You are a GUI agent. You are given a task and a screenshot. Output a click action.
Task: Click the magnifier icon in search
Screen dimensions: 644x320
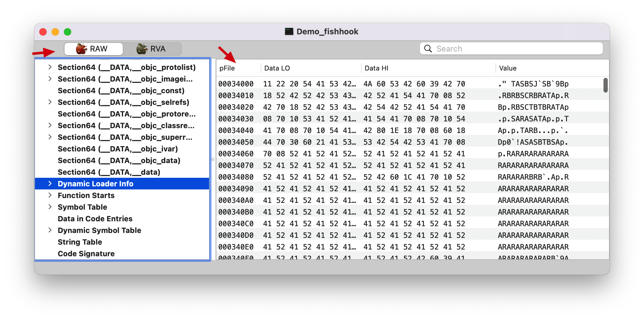click(x=428, y=49)
